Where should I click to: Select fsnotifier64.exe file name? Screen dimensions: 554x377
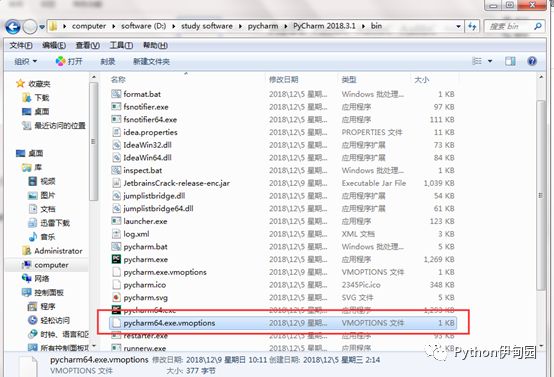coord(150,119)
